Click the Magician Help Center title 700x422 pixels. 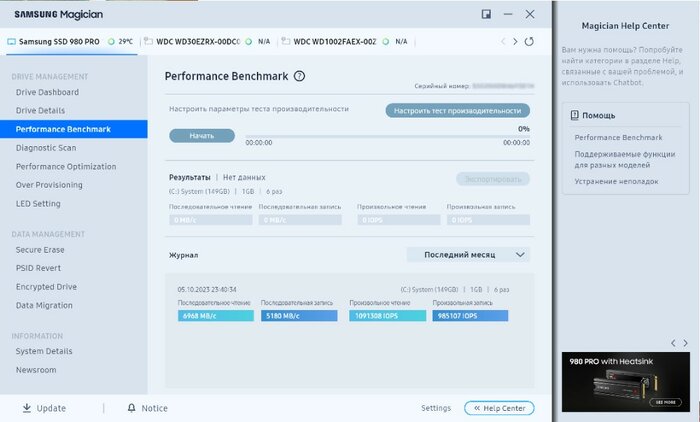pyautogui.click(x=625, y=26)
